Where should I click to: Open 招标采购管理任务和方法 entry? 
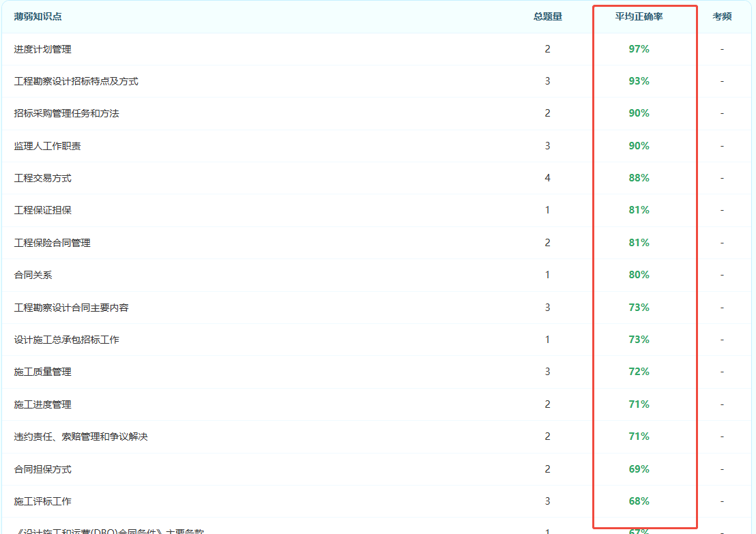click(66, 113)
